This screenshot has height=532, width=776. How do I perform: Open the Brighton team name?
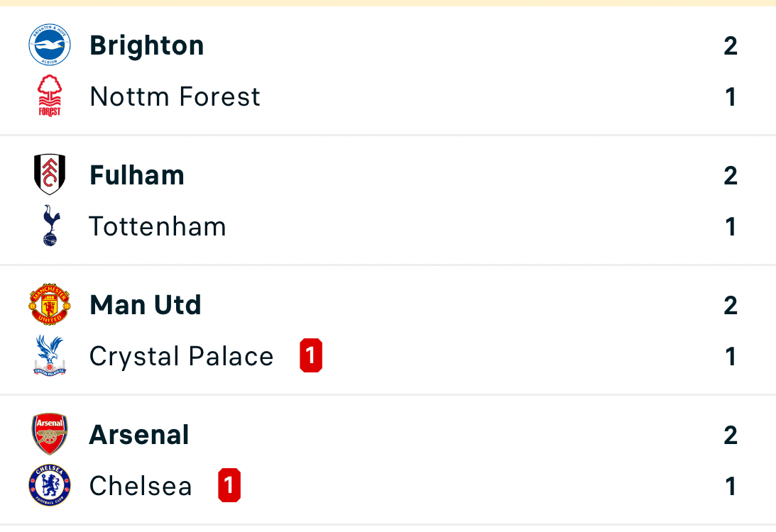[147, 45]
